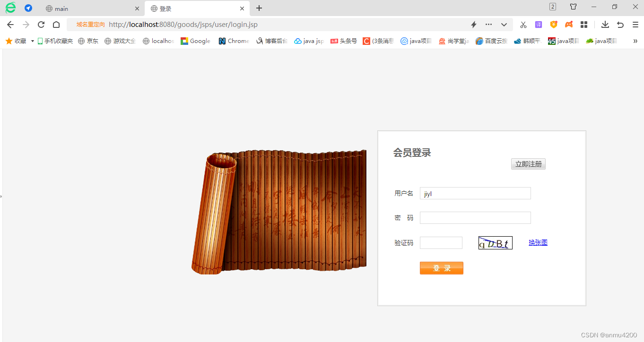The width and height of the screenshot is (644, 342).
Task: Open the extensions grid icon
Action: [x=583, y=25]
